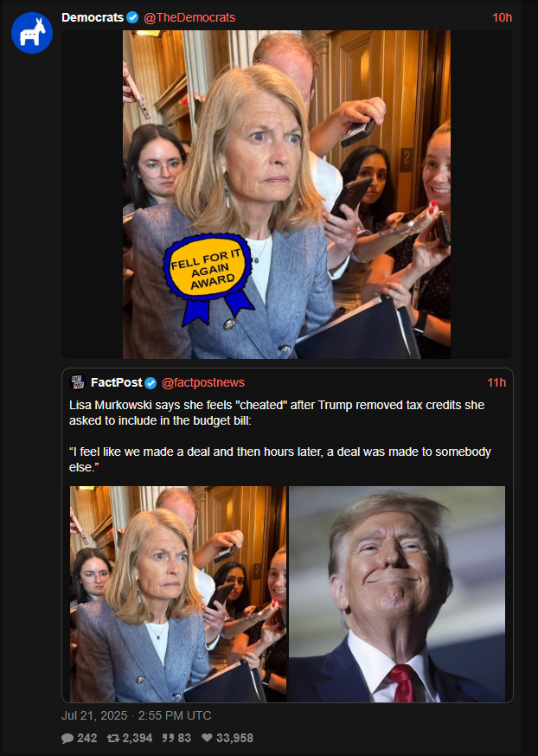The width and height of the screenshot is (538, 756).
Task: Open replies via the comment bubble icon
Action: (x=68, y=738)
